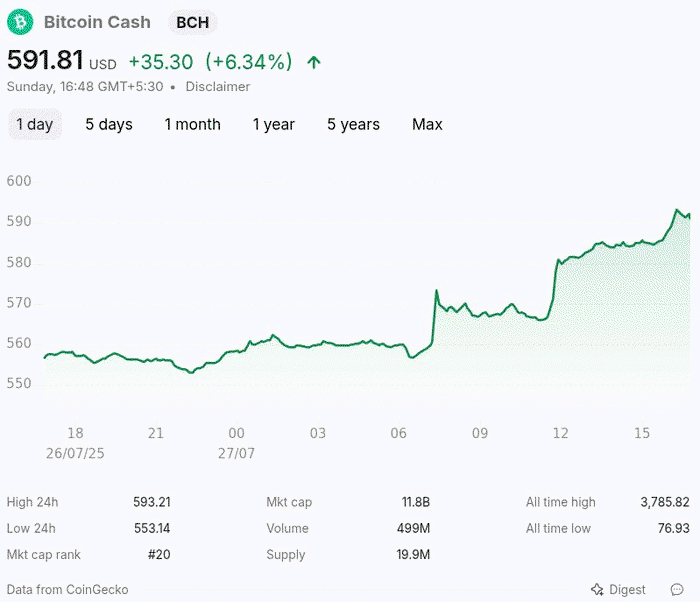Open the feedback speech bubble icon
Viewport: 700px width, 602px height.
pos(677,589)
